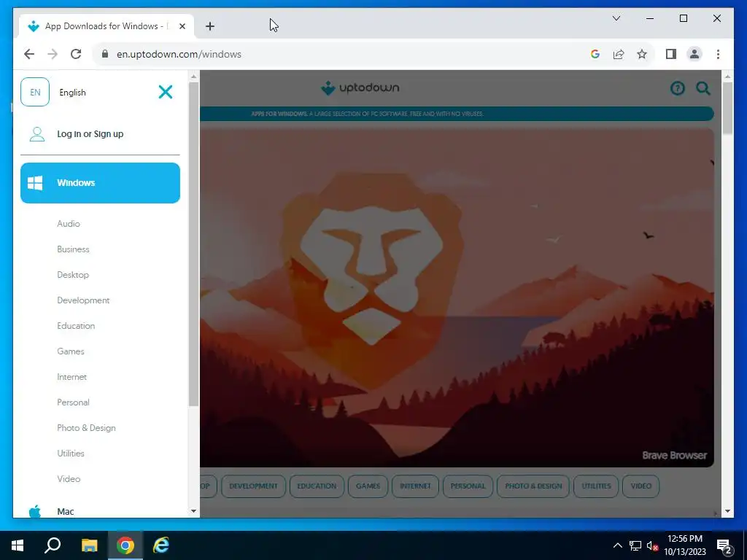Image resolution: width=747 pixels, height=560 pixels.
Task: Open the help question mark icon
Action: coord(677,88)
